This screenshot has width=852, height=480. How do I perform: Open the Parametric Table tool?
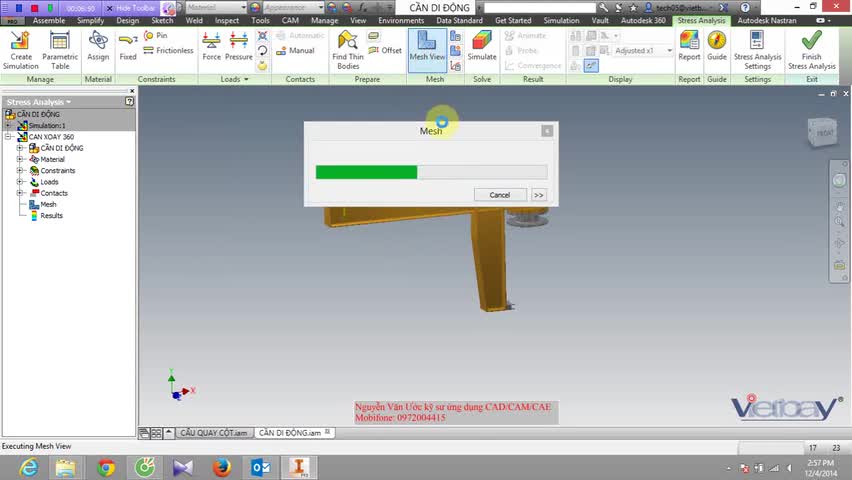coord(60,50)
